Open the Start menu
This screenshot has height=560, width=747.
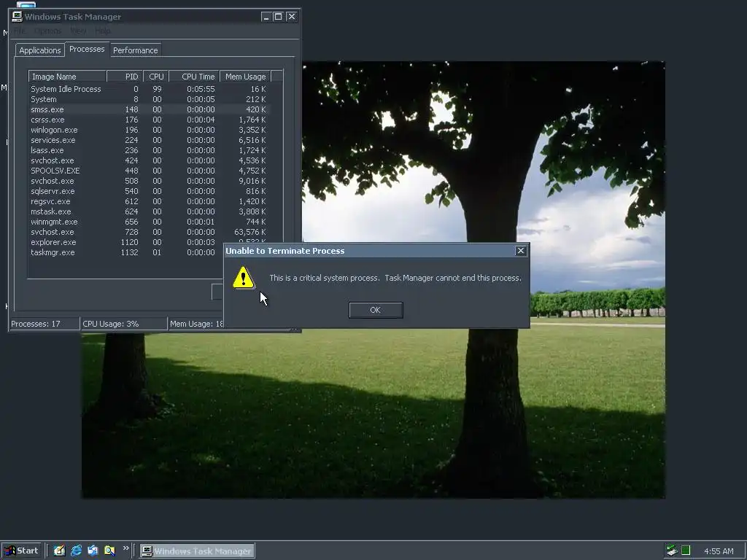(x=22, y=551)
